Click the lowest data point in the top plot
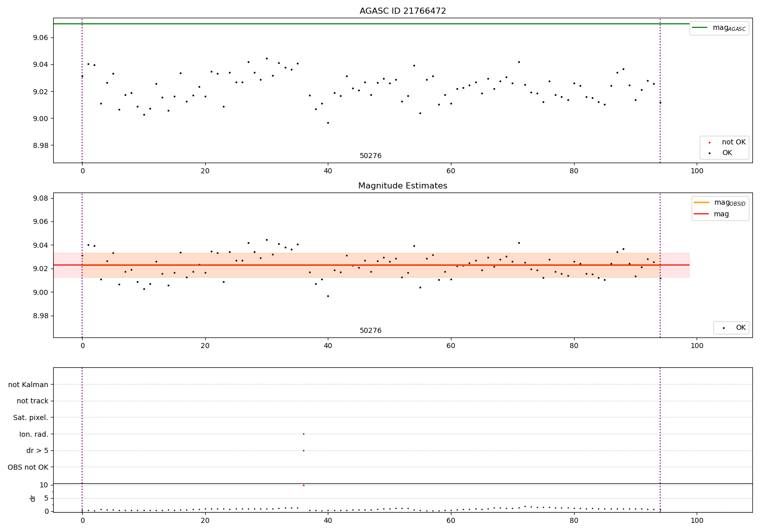The height and width of the screenshot is (532, 760). (328, 123)
